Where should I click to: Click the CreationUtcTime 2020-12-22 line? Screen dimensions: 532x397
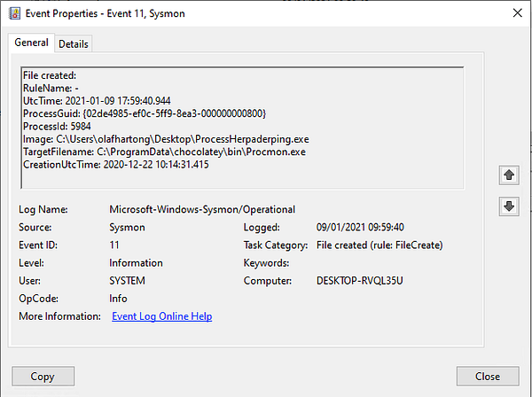[116, 165]
